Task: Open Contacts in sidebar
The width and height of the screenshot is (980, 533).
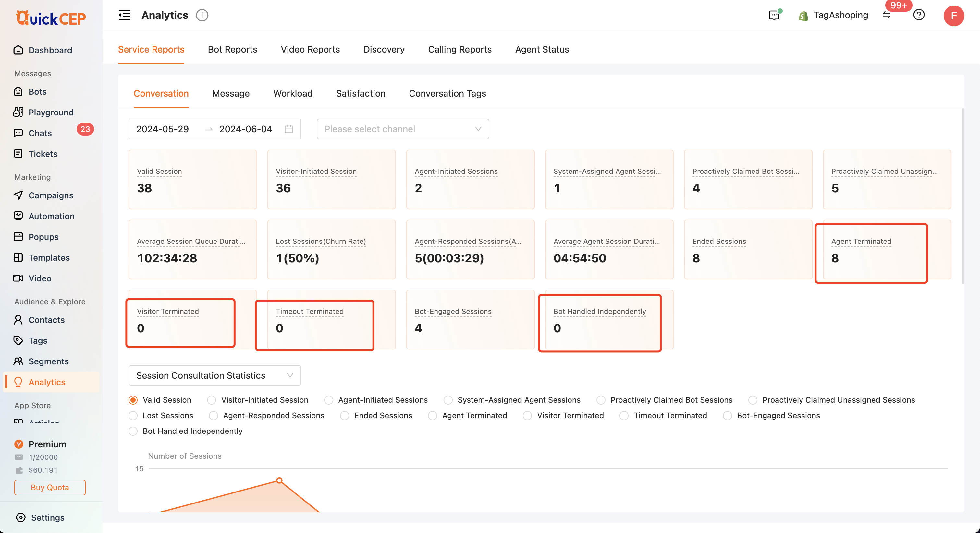Action: pos(46,320)
